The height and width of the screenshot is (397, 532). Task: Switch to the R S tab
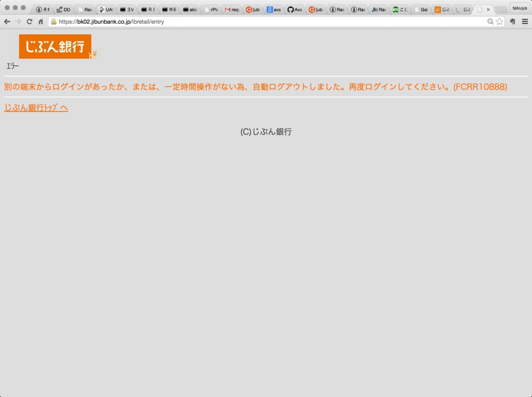click(149, 9)
